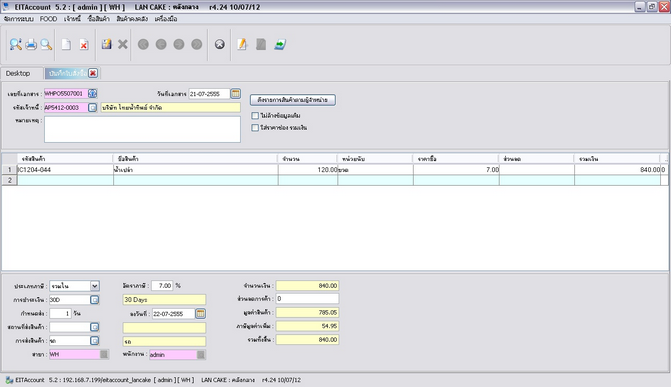Click lookup icon for delivery method field
The width and height of the screenshot is (671, 387).
[95, 341]
